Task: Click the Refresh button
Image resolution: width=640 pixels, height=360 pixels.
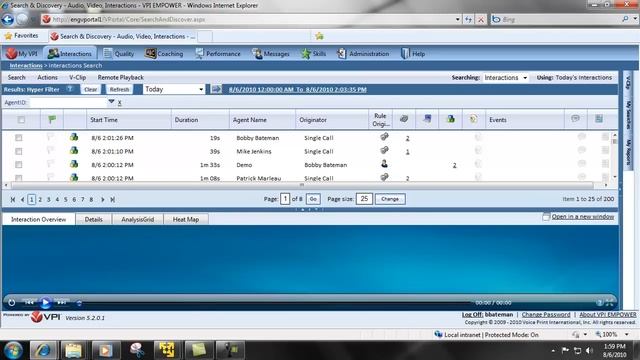Action: [119, 89]
